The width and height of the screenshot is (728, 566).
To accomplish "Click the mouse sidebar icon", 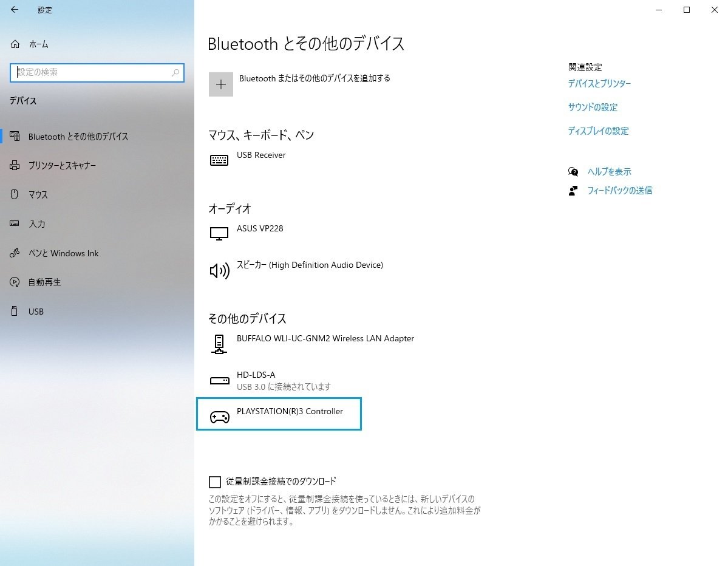I will (15, 194).
